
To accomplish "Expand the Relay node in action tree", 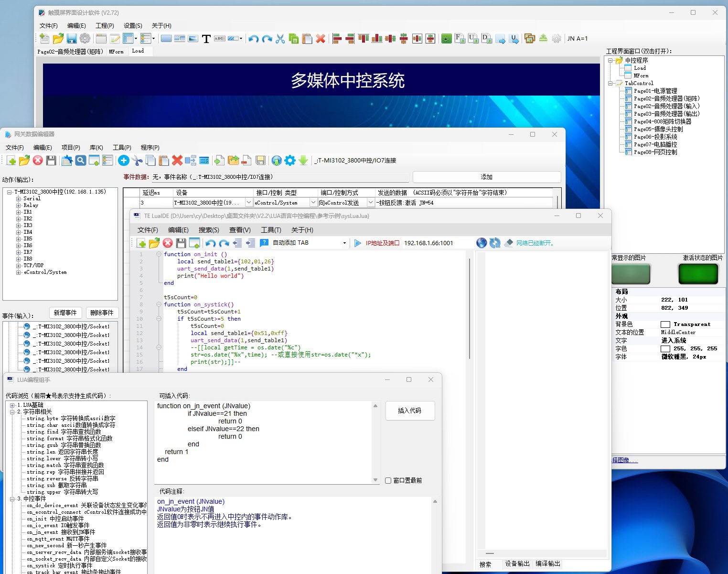I will click(19, 205).
